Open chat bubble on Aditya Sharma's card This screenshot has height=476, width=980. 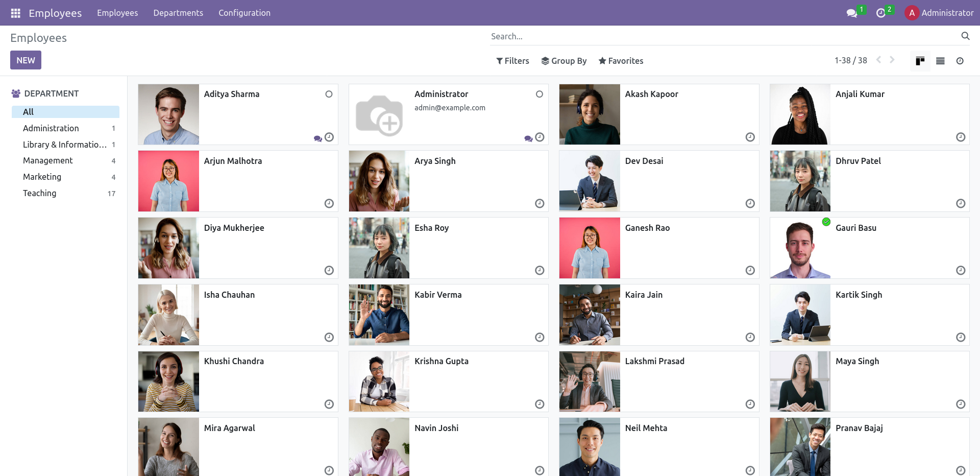[x=317, y=138]
